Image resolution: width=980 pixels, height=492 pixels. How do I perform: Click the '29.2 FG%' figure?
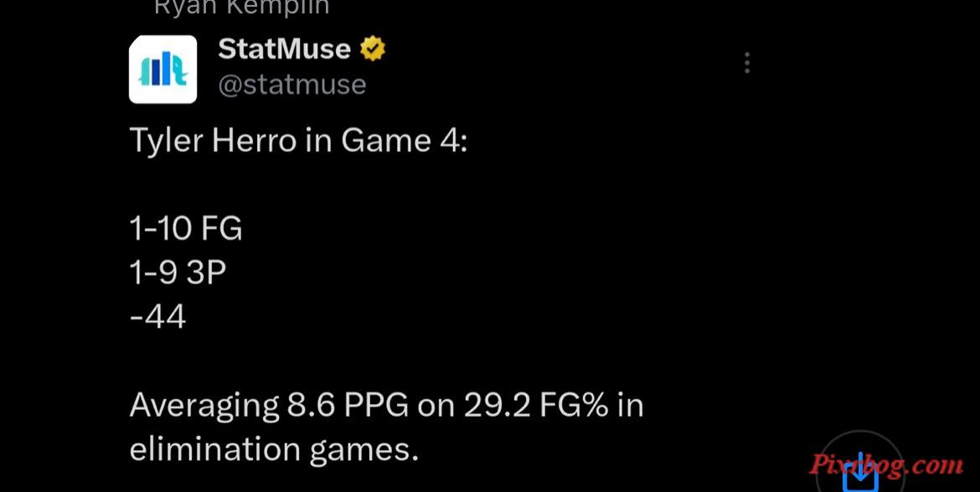[535, 406]
